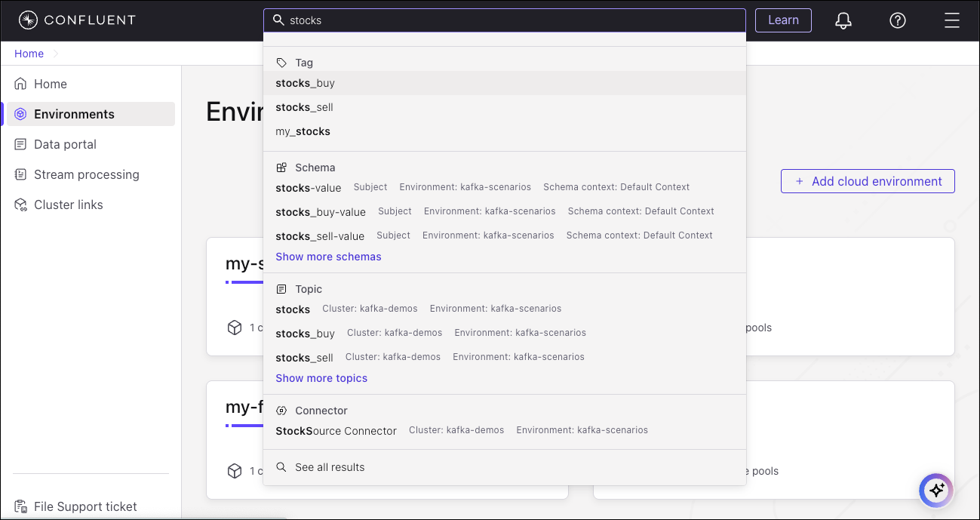Select the stocks_buy tag suggestion
Viewport: 980px width, 520px height.
click(x=306, y=83)
